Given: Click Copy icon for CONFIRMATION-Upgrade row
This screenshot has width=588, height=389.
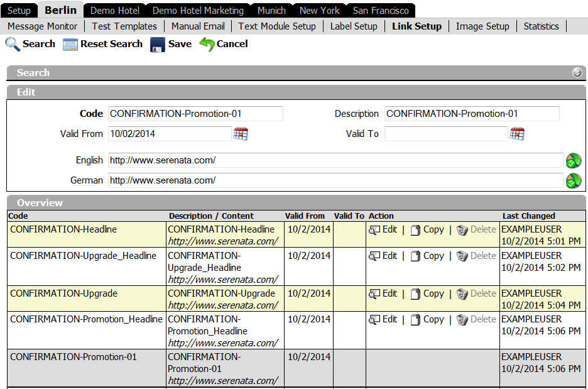Looking at the screenshot, I should tap(415, 294).
